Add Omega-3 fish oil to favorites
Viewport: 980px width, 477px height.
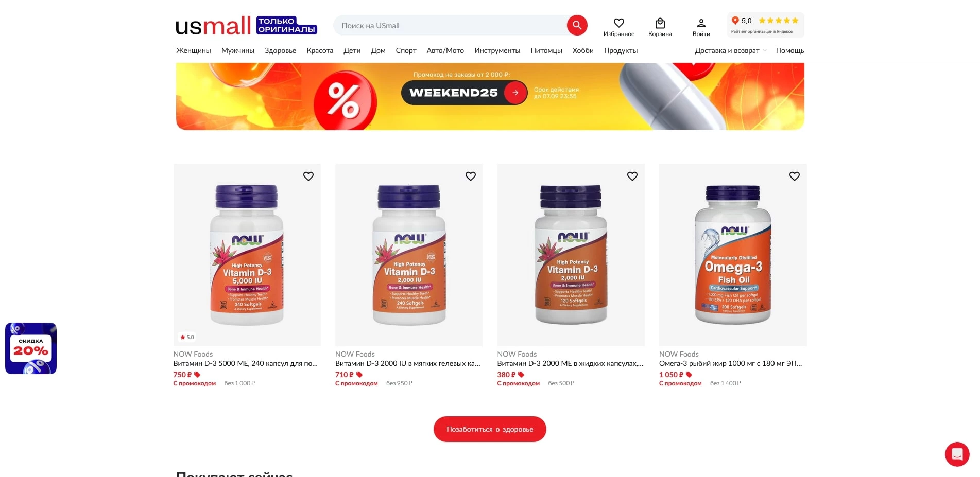coord(794,176)
